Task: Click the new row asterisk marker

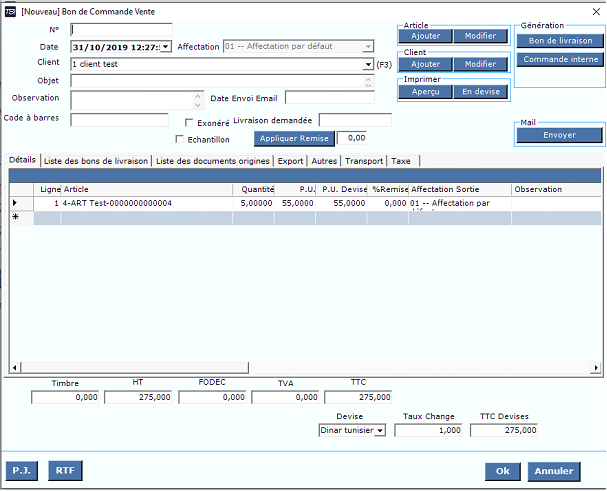Action: coord(14,217)
